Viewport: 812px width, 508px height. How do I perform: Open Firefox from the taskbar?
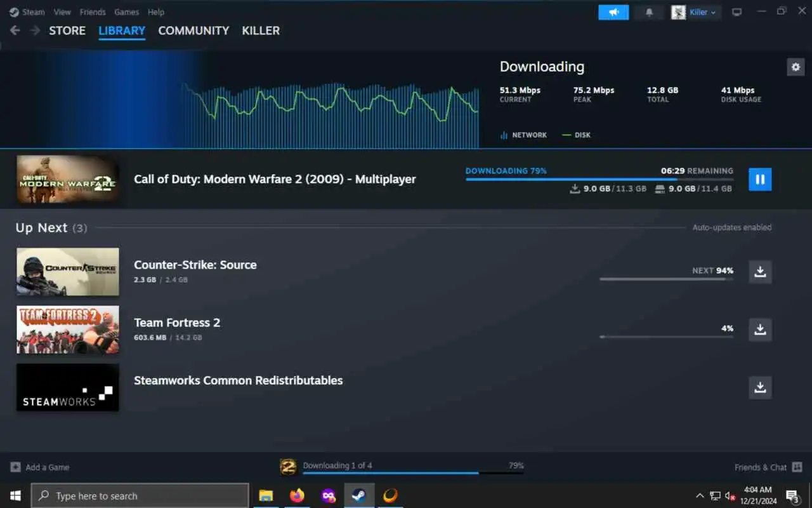coord(297,495)
